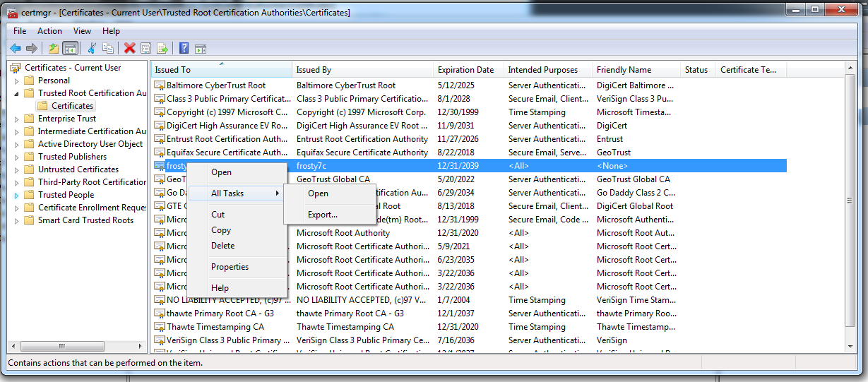868x382 pixels.
Task: Toggle Show/Hide Console Tree toolbar icon
Action: (70, 48)
